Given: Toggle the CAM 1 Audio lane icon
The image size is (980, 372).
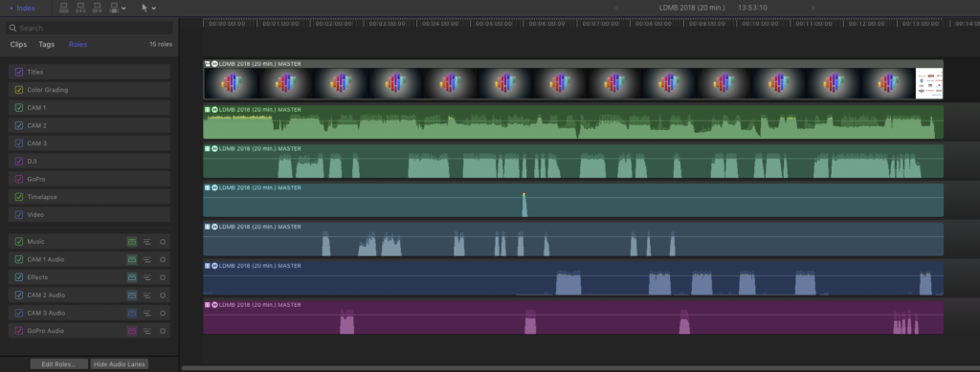Looking at the screenshot, I should (131, 260).
